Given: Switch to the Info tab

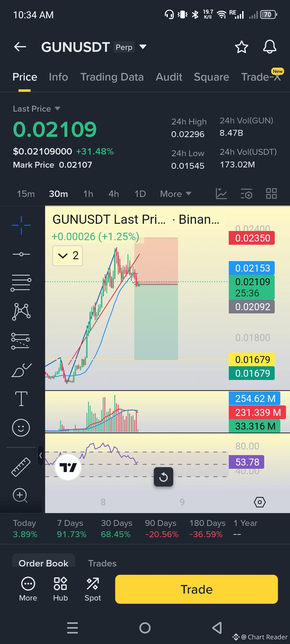Looking at the screenshot, I should tap(58, 77).
